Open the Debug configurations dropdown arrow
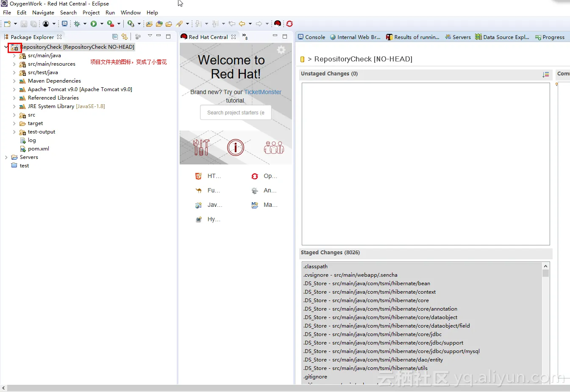Viewport: 570px width, 392px height. [85, 24]
